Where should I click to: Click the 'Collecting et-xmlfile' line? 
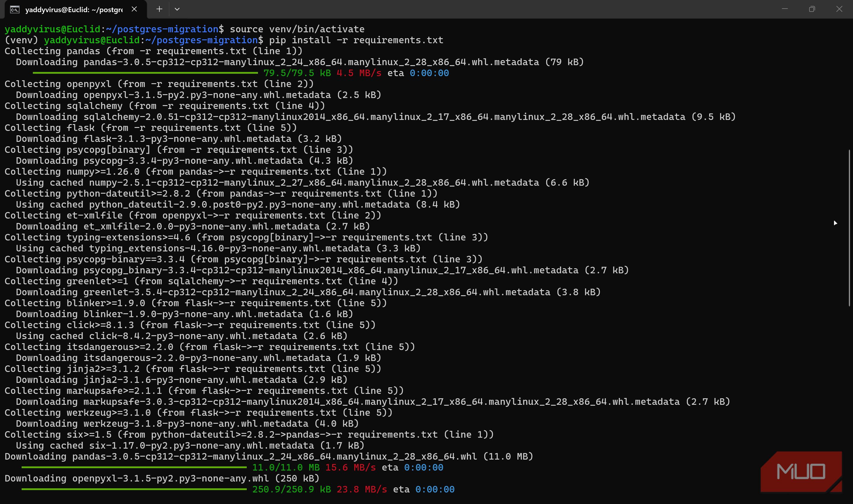[193, 215]
